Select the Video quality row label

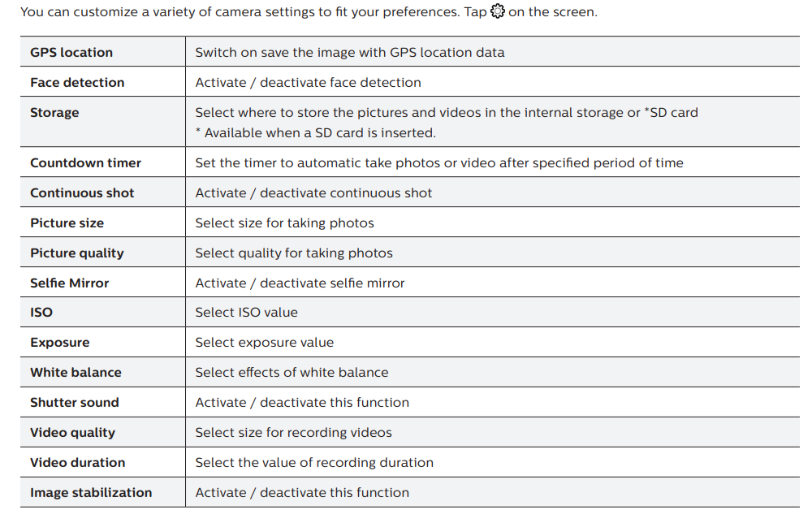(x=72, y=432)
